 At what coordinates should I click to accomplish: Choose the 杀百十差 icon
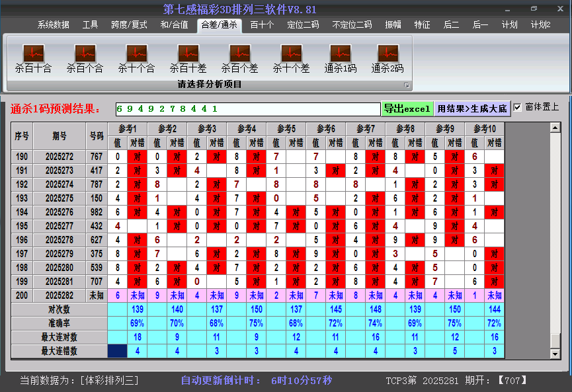point(188,54)
